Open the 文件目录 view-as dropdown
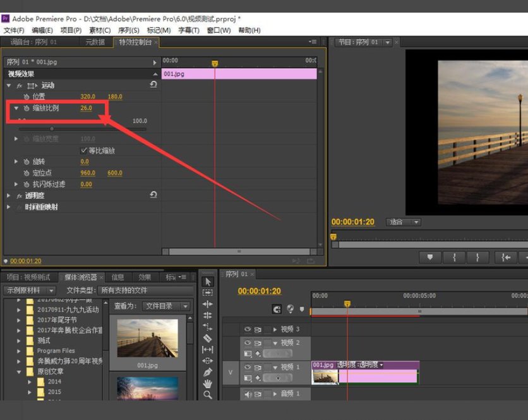The width and height of the screenshot is (528, 420). (166, 306)
